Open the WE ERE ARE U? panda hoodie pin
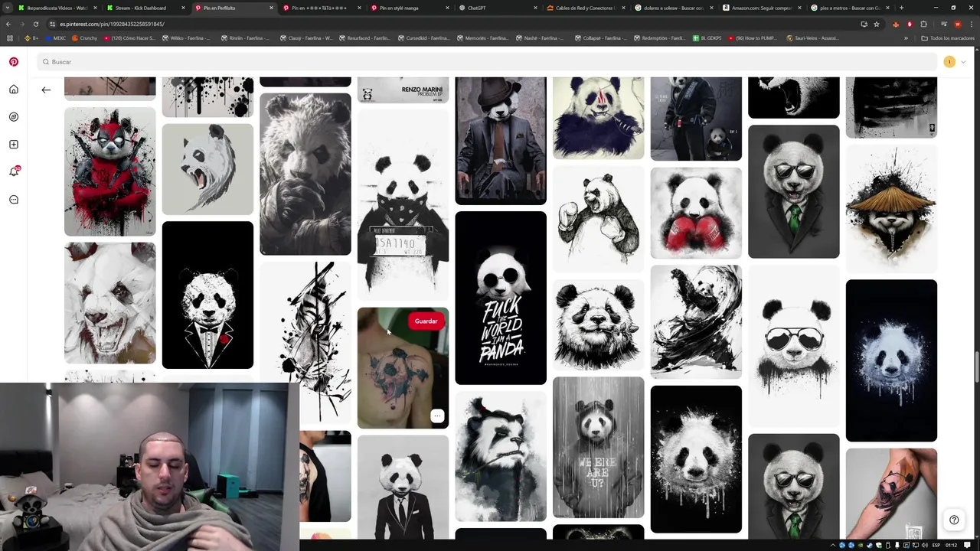This screenshot has height=551, width=980. (598, 448)
